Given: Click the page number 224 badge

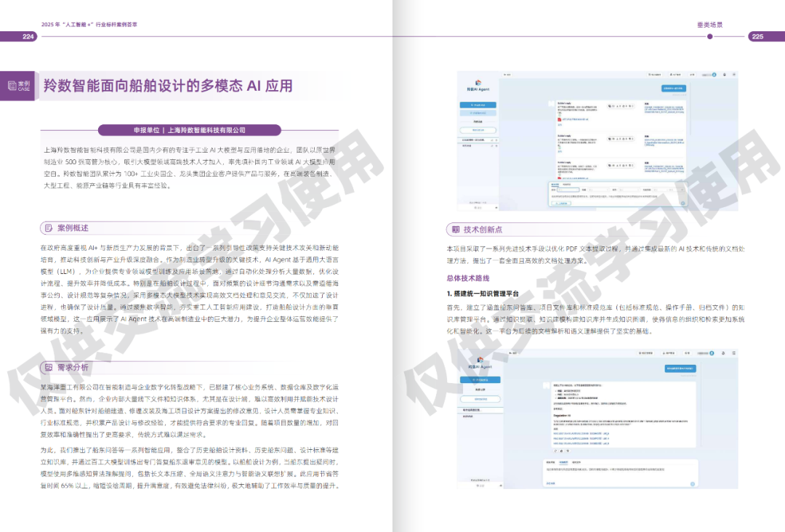Looking at the screenshot, I should [x=19, y=36].
